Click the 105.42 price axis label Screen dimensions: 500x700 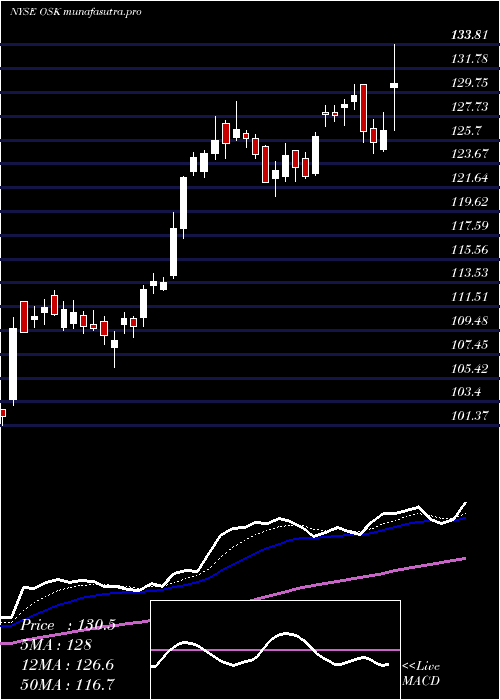(469, 369)
